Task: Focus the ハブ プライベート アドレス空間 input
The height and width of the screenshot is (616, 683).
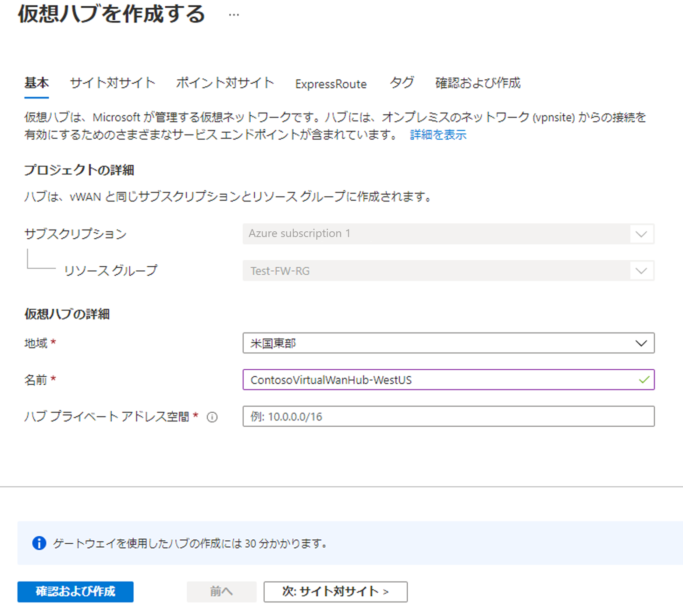Action: (448, 416)
